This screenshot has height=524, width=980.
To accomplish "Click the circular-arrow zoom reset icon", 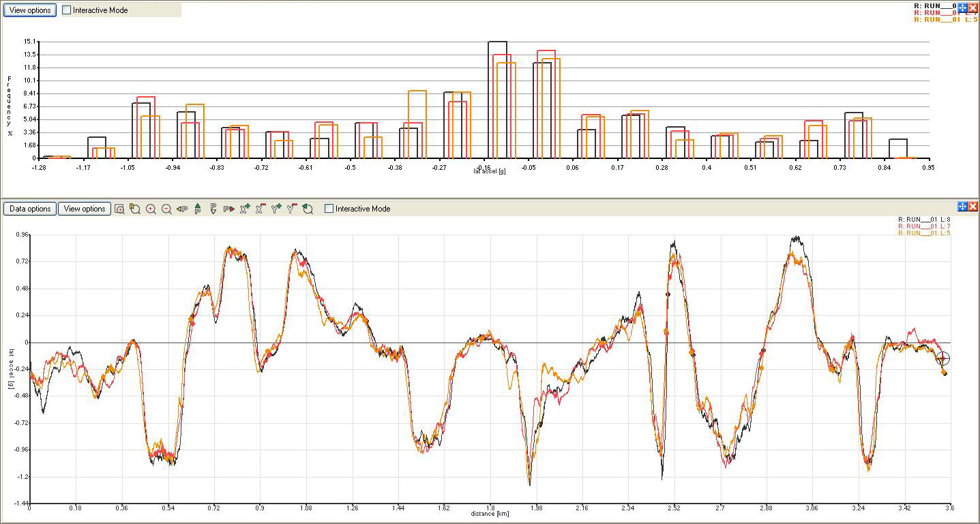I will [308, 209].
